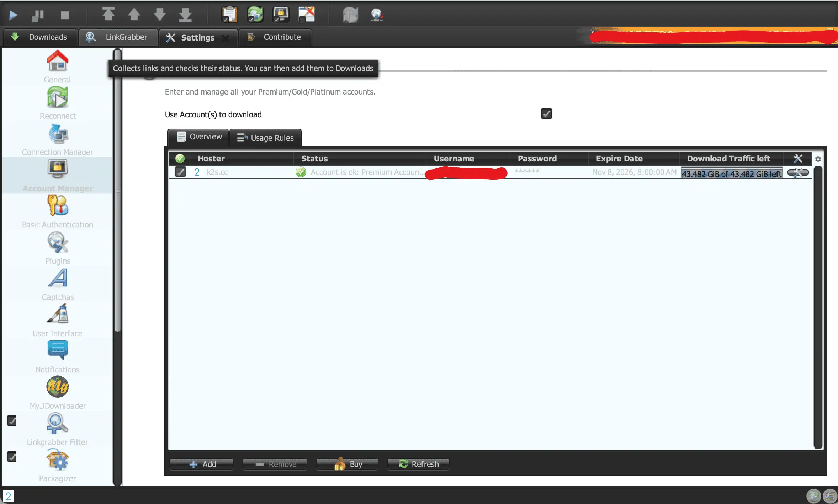838x504 pixels.
Task: Click Buy premium button
Action: (347, 464)
